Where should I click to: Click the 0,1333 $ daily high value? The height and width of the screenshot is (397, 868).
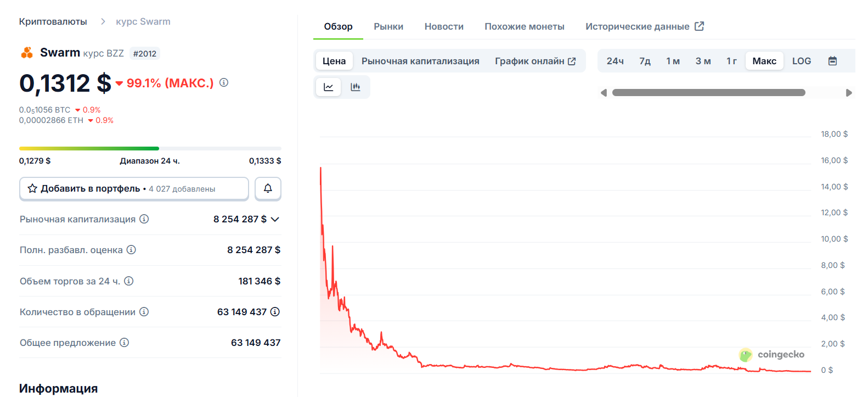[265, 161]
